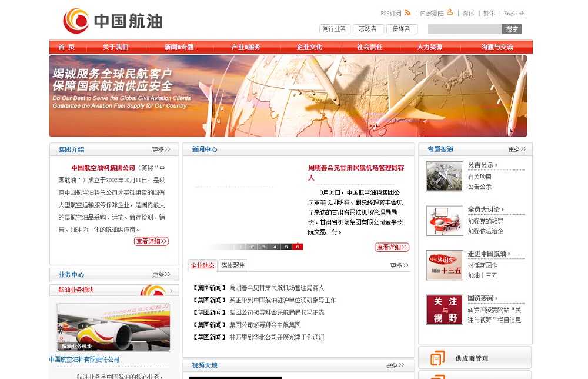Select news slide number 3
588x379 pixels.
tap(263, 247)
